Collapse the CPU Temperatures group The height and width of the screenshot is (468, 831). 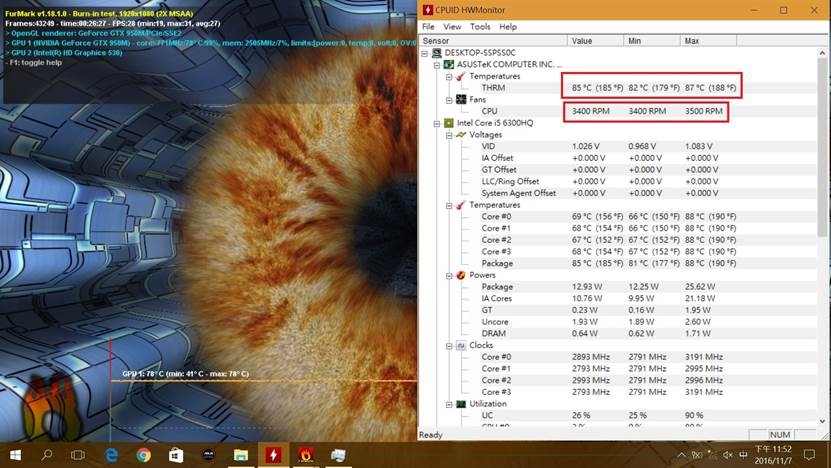click(449, 205)
